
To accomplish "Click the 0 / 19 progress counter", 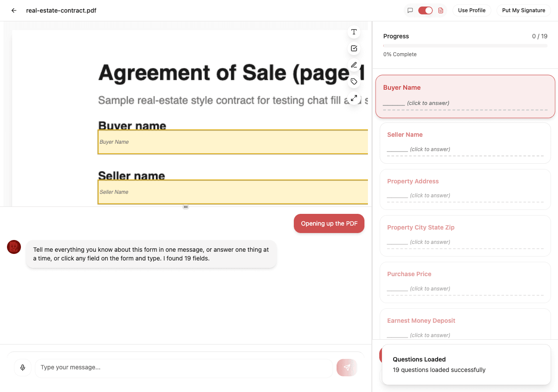I will click(x=540, y=36).
